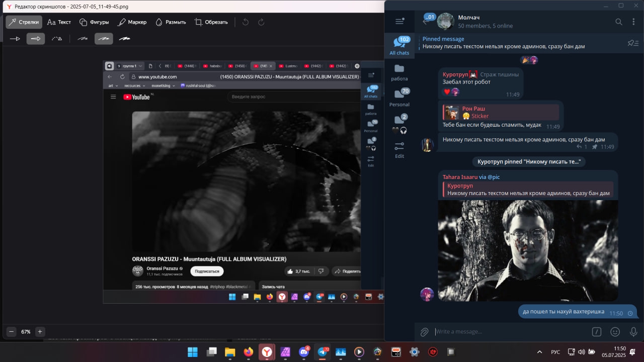Open File Explorer from the taskbar
Image resolution: width=644 pixels, height=362 pixels.
pyautogui.click(x=230, y=352)
